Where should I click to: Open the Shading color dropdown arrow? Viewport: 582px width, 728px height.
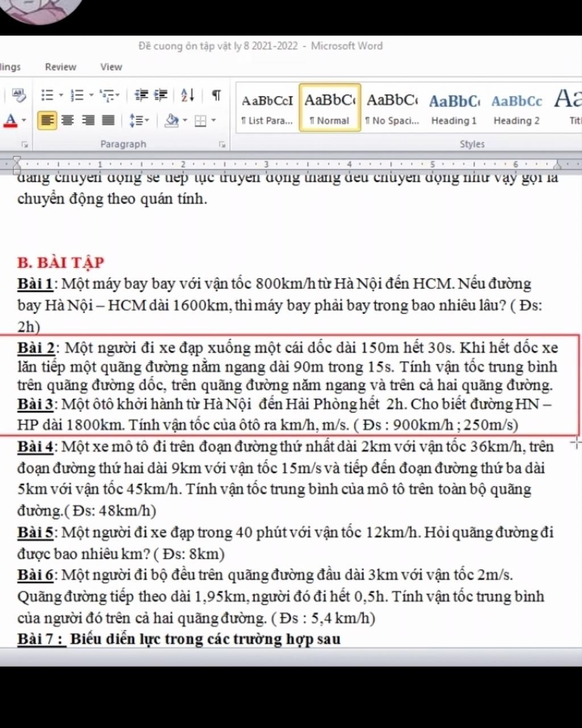[x=185, y=120]
